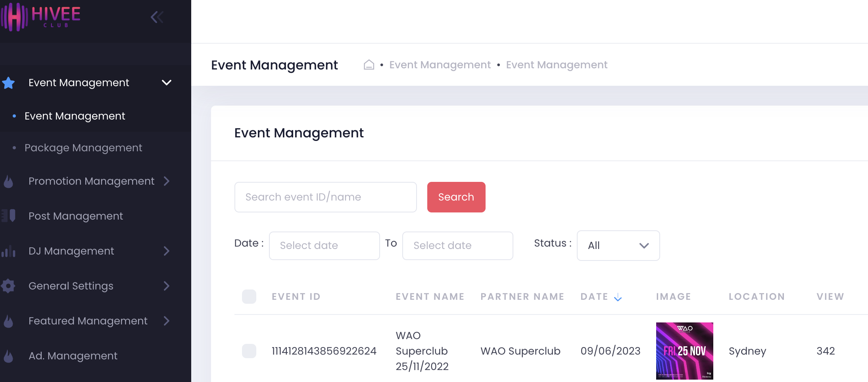Click the flame icon beside Featured Management
The height and width of the screenshot is (382, 868).
point(8,321)
